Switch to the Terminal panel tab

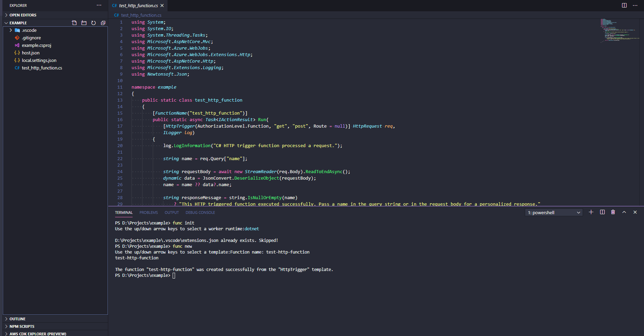click(x=124, y=212)
